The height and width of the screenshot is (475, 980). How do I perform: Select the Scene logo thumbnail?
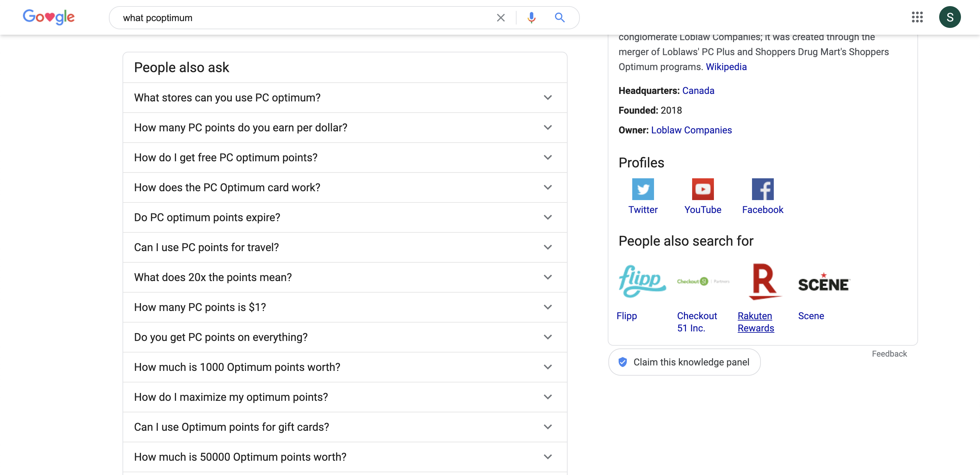[x=823, y=282]
